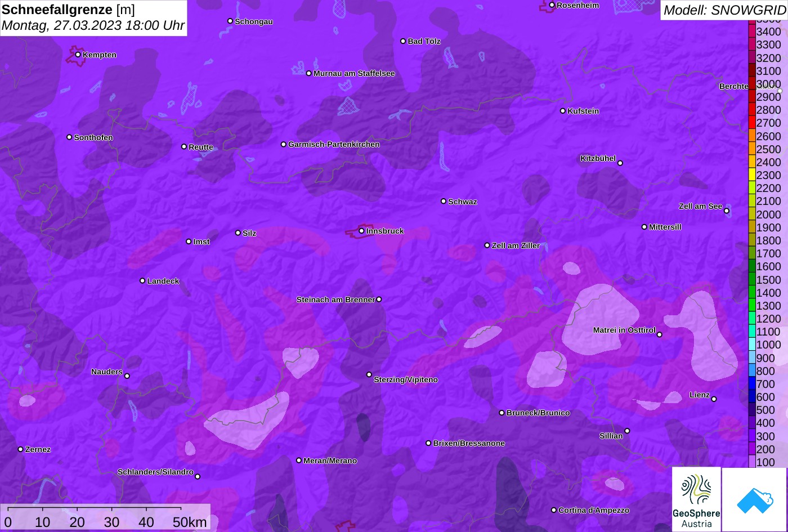This screenshot has width=788, height=532.
Task: Click the 2700 red legend swatch
Action: coord(752,123)
